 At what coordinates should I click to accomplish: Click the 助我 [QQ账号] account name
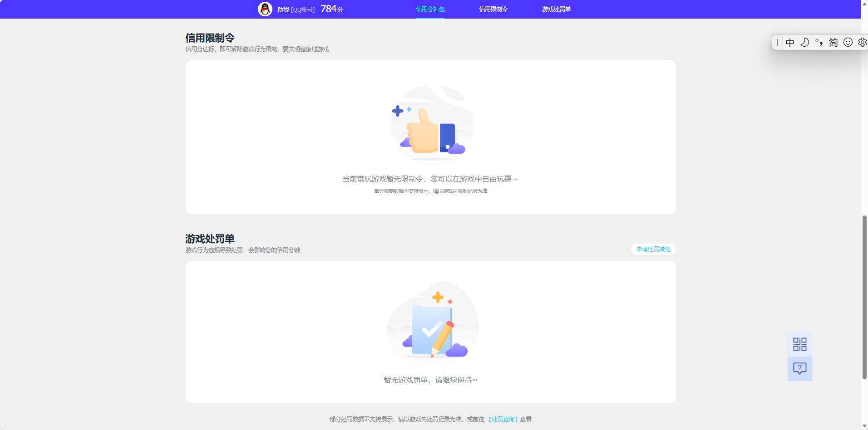(296, 10)
